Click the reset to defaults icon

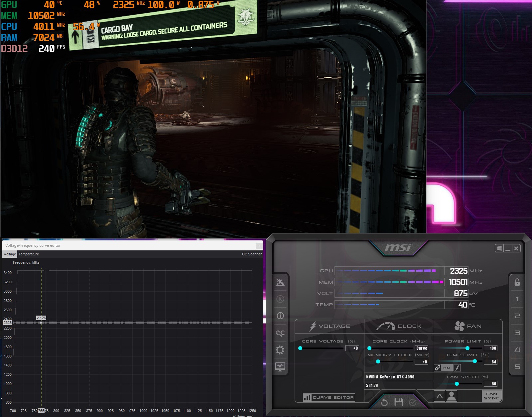pyautogui.click(x=384, y=402)
